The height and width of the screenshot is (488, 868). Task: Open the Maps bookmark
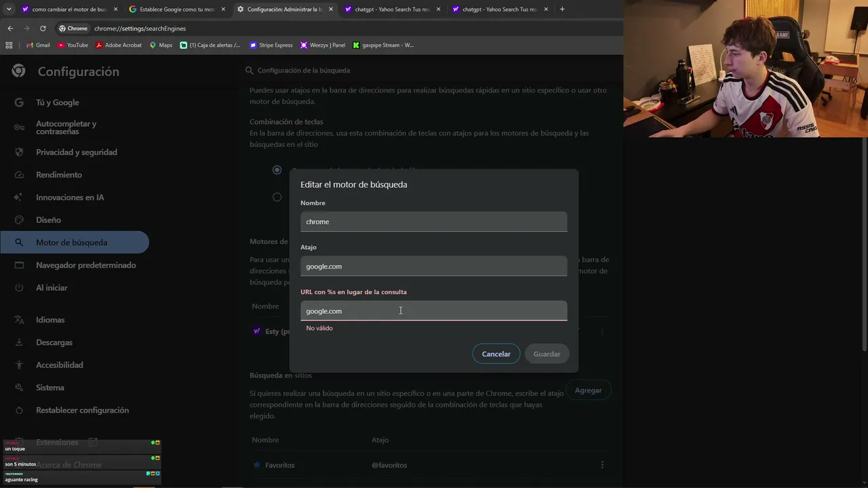click(x=161, y=45)
